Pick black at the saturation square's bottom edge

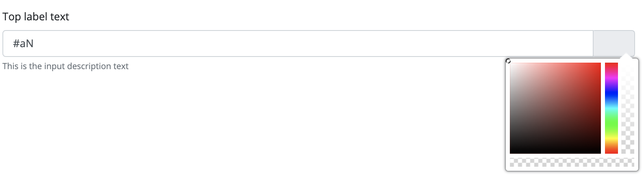point(555,152)
